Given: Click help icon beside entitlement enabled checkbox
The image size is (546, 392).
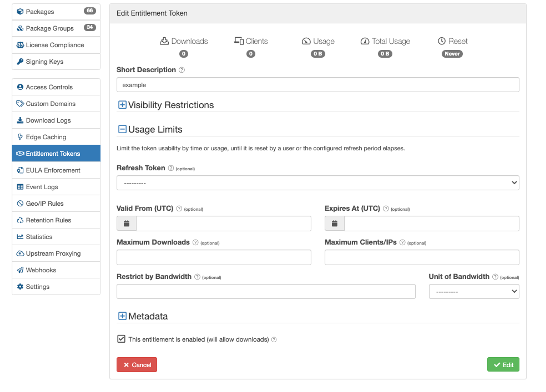Looking at the screenshot, I should [x=274, y=340].
